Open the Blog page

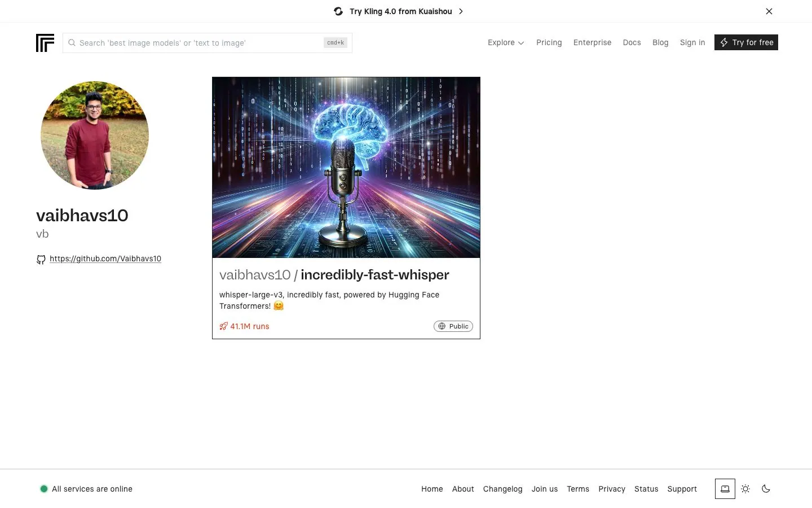660,42
